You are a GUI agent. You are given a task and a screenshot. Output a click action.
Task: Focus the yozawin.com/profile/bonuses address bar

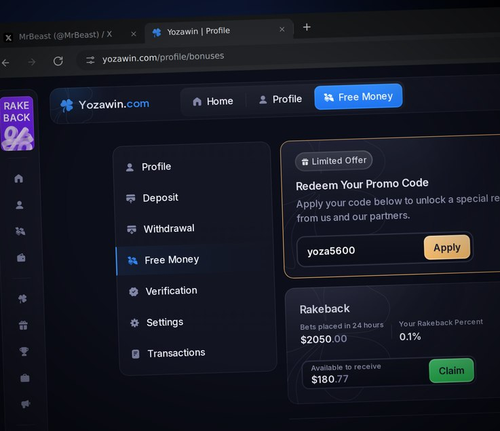[x=163, y=57]
